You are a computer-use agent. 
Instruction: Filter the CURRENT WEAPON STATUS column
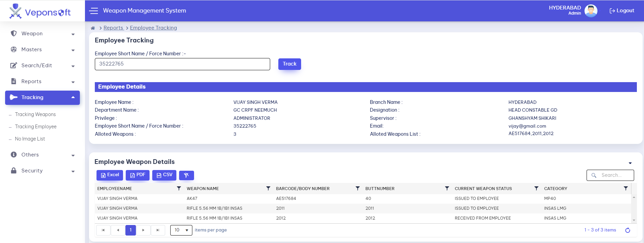click(536, 188)
